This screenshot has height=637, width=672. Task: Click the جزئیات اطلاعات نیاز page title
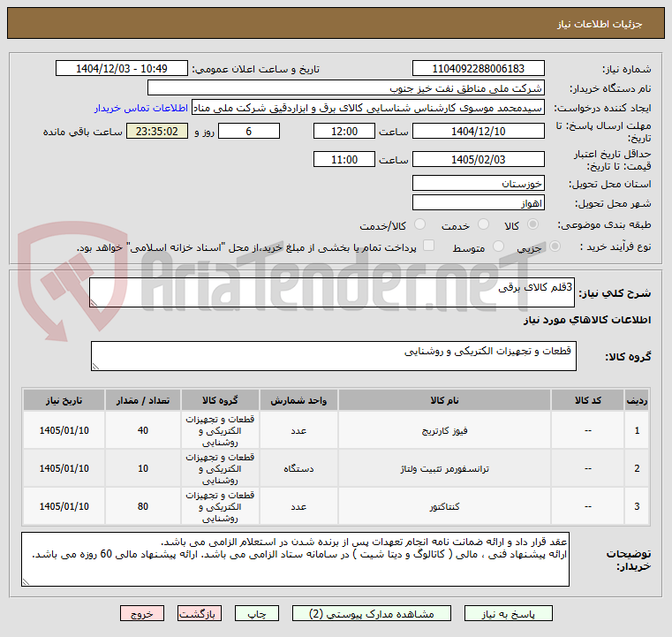coord(599,24)
